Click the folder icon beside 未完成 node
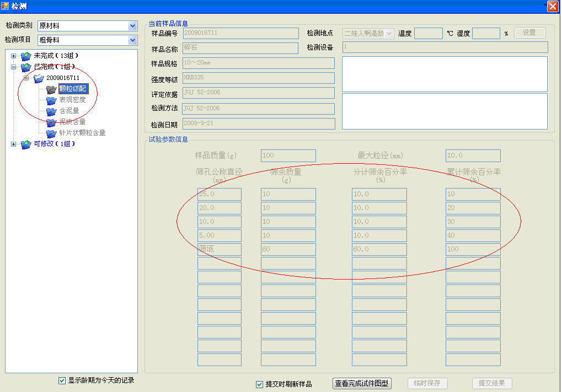 pos(26,56)
